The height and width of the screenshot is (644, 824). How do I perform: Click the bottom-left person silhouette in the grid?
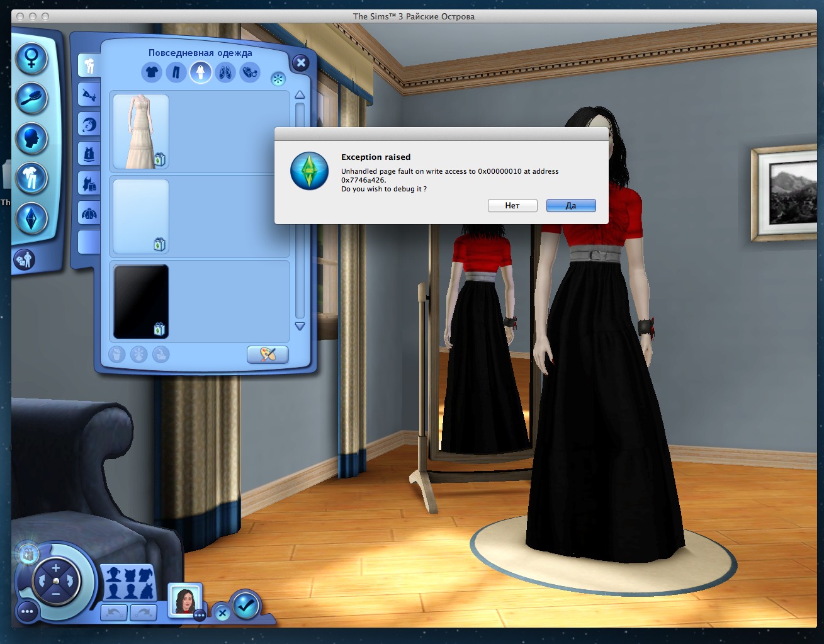[115, 591]
